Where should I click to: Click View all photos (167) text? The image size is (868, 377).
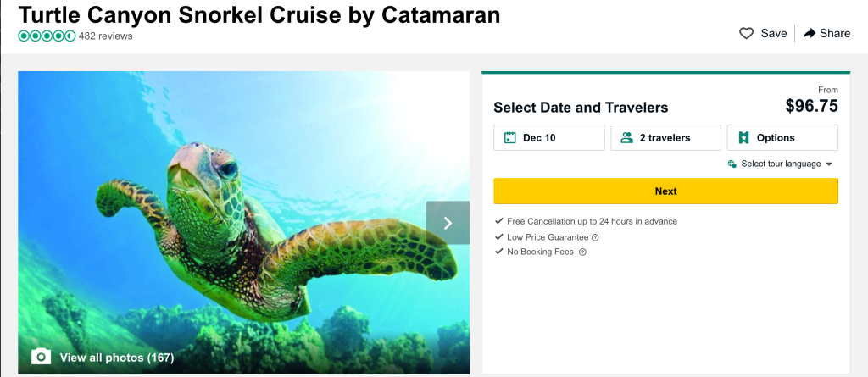tap(117, 358)
